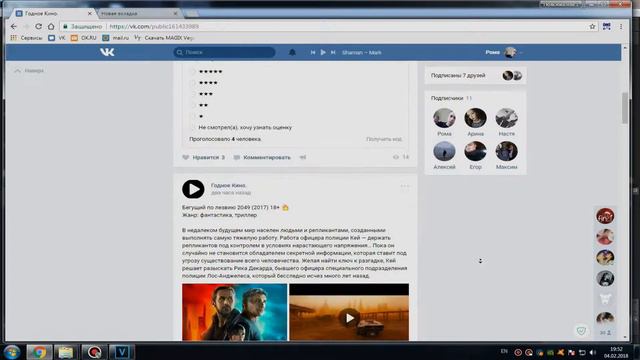The height and width of the screenshot is (360, 640).
Task: Open the Рома profile dropdown menu
Action: [504, 52]
